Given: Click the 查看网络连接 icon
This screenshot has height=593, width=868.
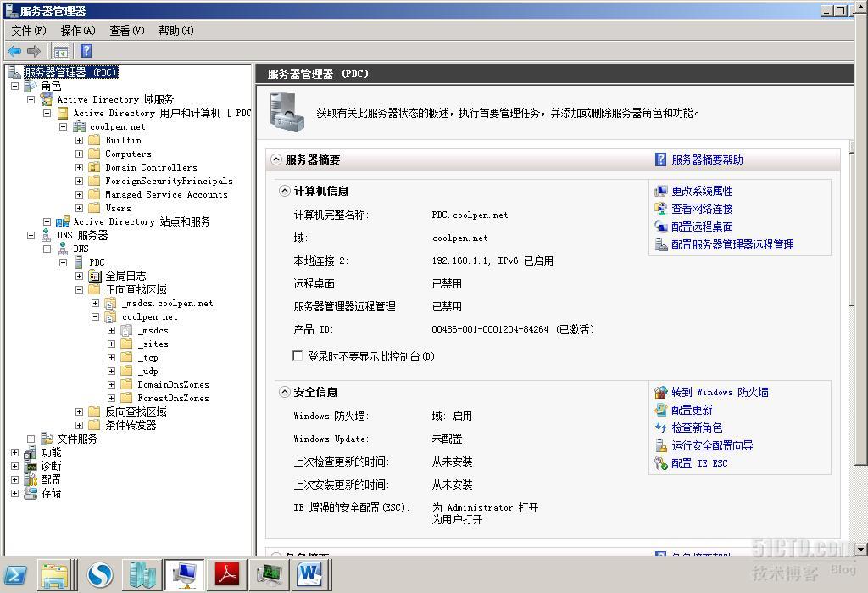Looking at the screenshot, I should coord(661,209).
